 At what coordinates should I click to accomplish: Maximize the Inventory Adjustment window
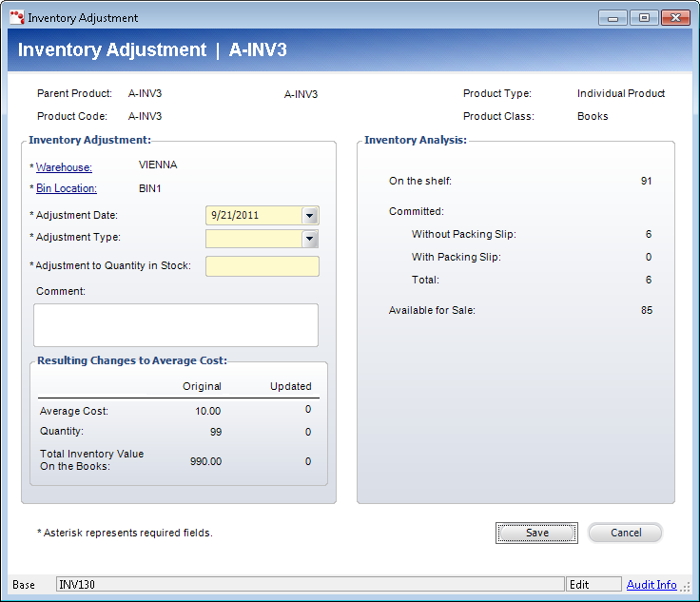(644, 18)
